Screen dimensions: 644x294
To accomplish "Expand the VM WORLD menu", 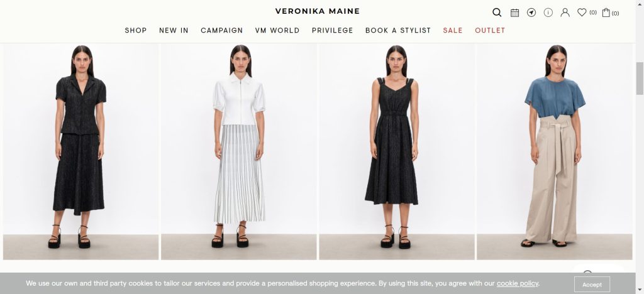I will coord(277,30).
